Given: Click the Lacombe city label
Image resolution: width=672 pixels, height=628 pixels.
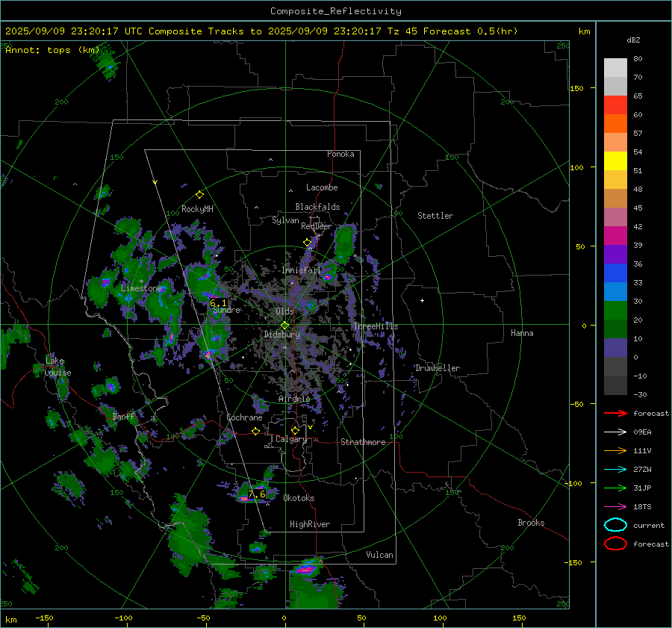Looking at the screenshot, I should (322, 187).
